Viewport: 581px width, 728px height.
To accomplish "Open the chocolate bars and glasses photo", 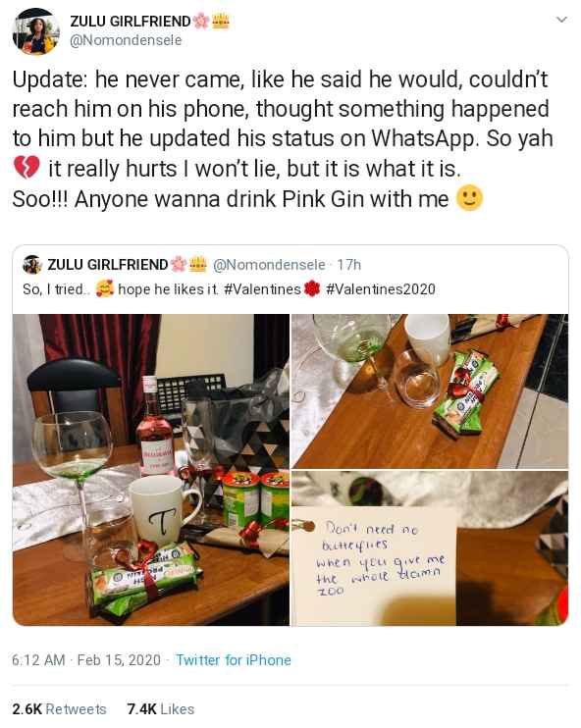I will coord(430,390).
